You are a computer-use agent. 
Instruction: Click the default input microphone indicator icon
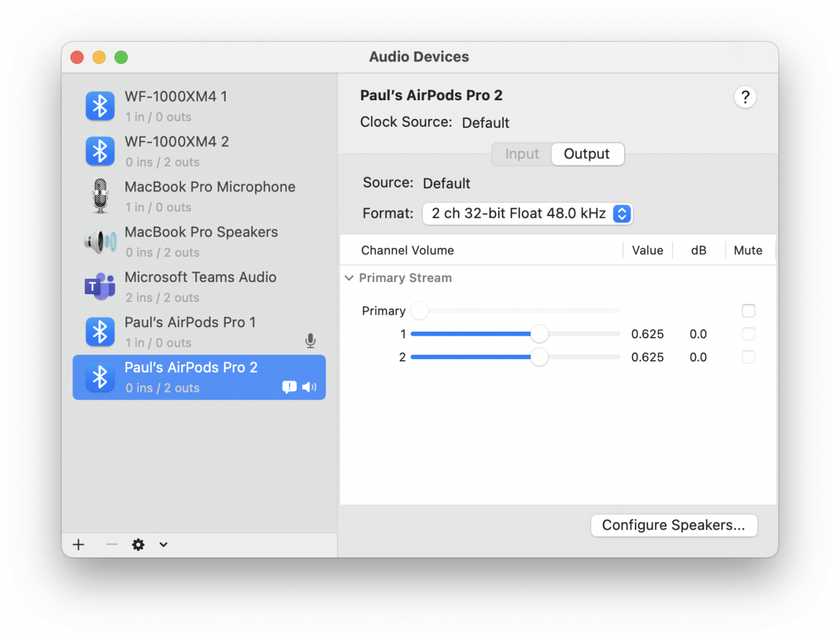(310, 341)
